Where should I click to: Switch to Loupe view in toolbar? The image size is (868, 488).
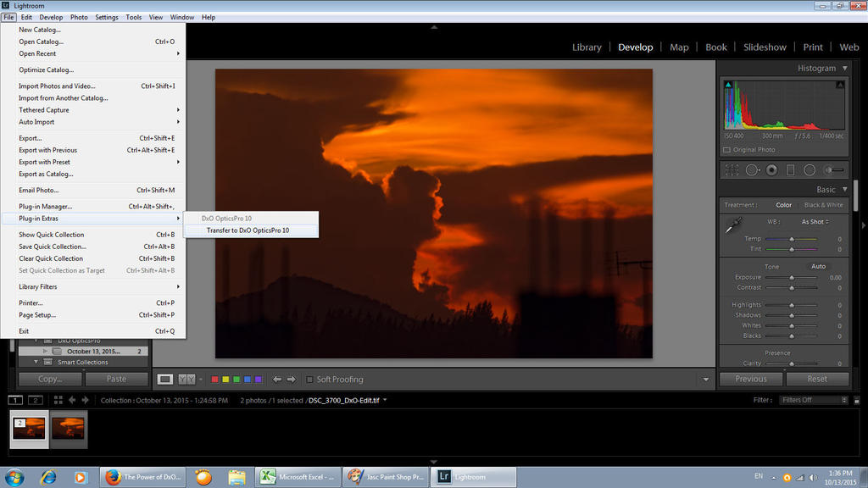tap(165, 380)
